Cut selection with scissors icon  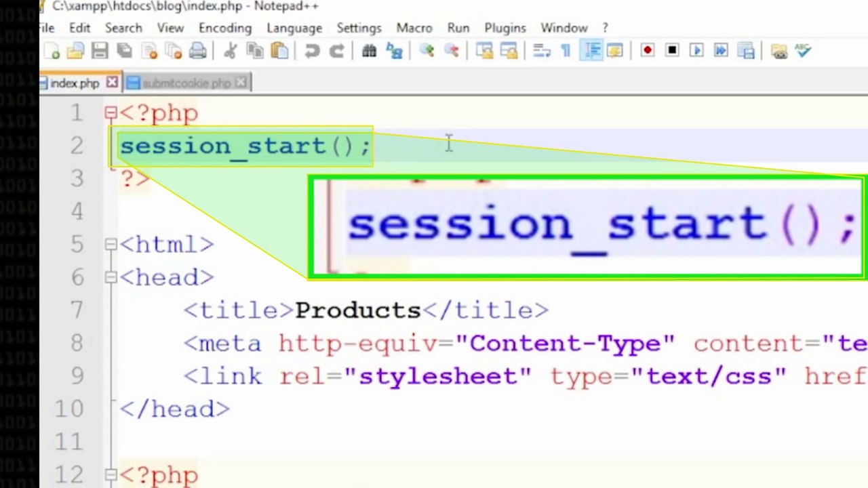(231, 51)
